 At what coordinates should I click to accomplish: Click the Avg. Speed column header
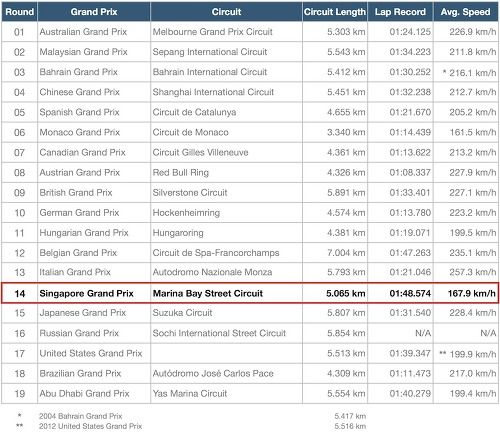[466, 12]
